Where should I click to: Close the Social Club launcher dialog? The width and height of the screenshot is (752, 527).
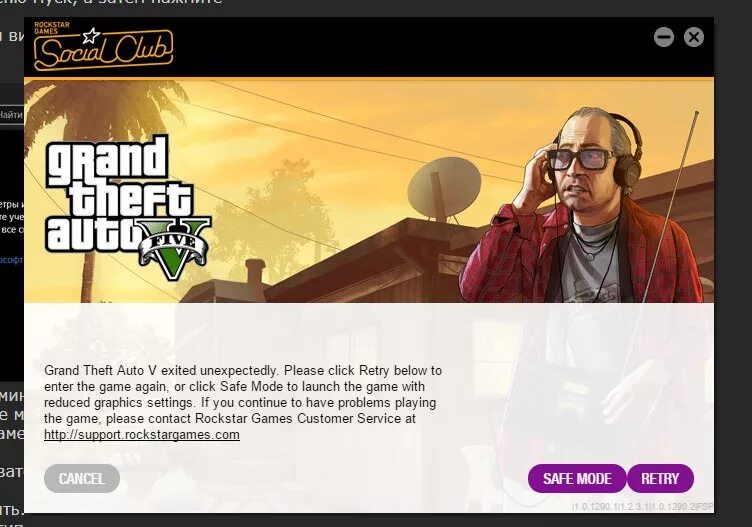pyautogui.click(x=693, y=37)
